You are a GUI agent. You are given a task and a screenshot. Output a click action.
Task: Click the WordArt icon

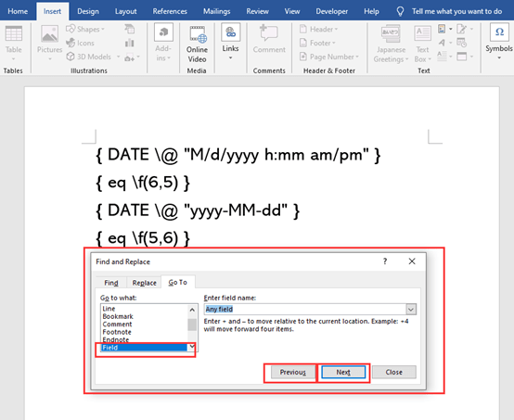(442, 43)
